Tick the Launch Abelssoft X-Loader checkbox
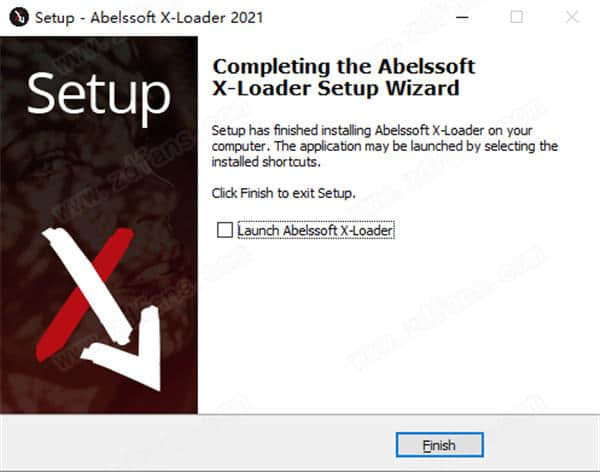 [225, 230]
